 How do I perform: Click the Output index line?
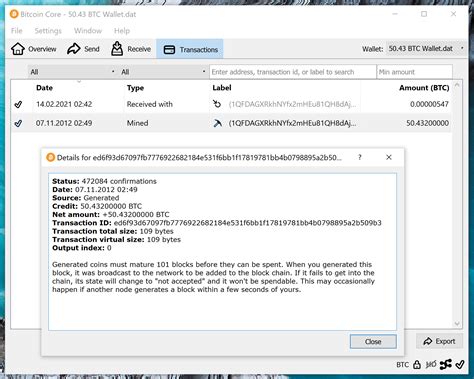(x=82, y=248)
